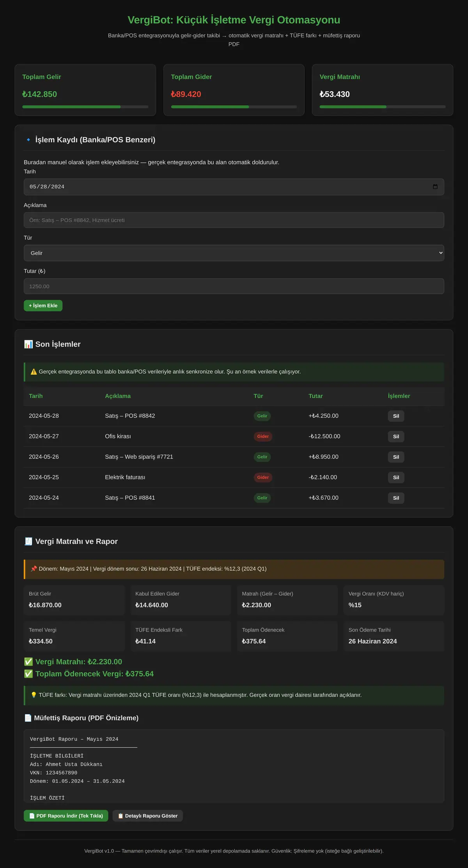Click the Tarih column header
The width and height of the screenshot is (468, 868).
(x=36, y=396)
